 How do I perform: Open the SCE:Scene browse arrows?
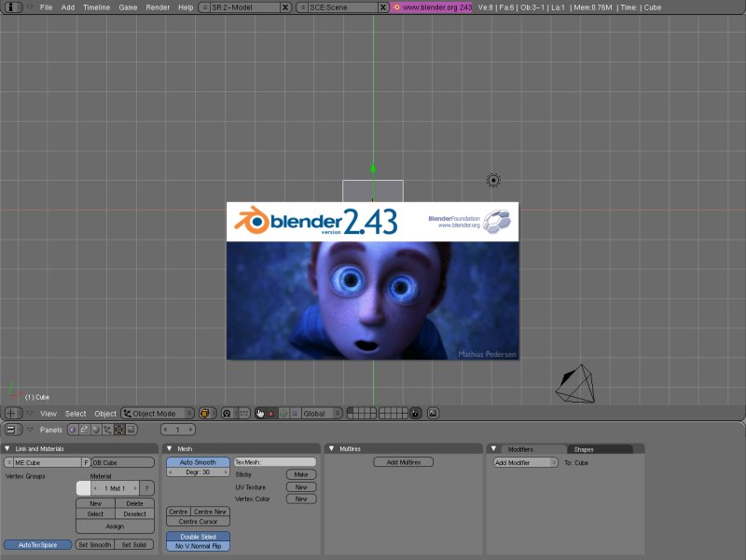pyautogui.click(x=303, y=7)
